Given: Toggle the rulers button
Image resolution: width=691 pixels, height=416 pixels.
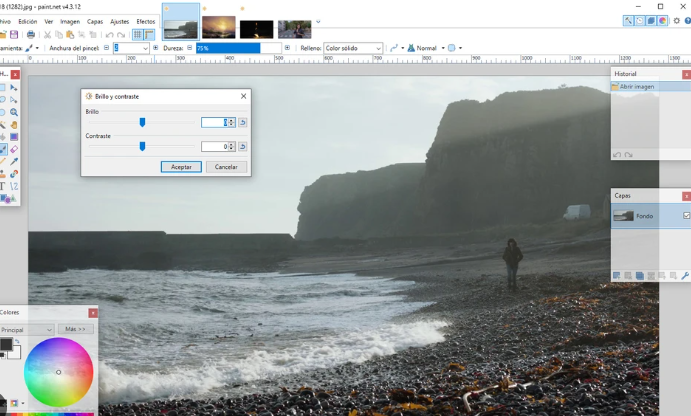Looking at the screenshot, I should [149, 34].
